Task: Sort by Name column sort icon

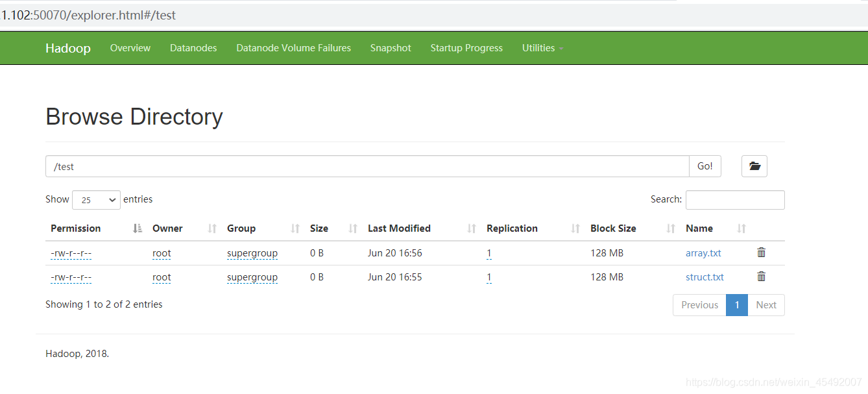Action: click(741, 228)
